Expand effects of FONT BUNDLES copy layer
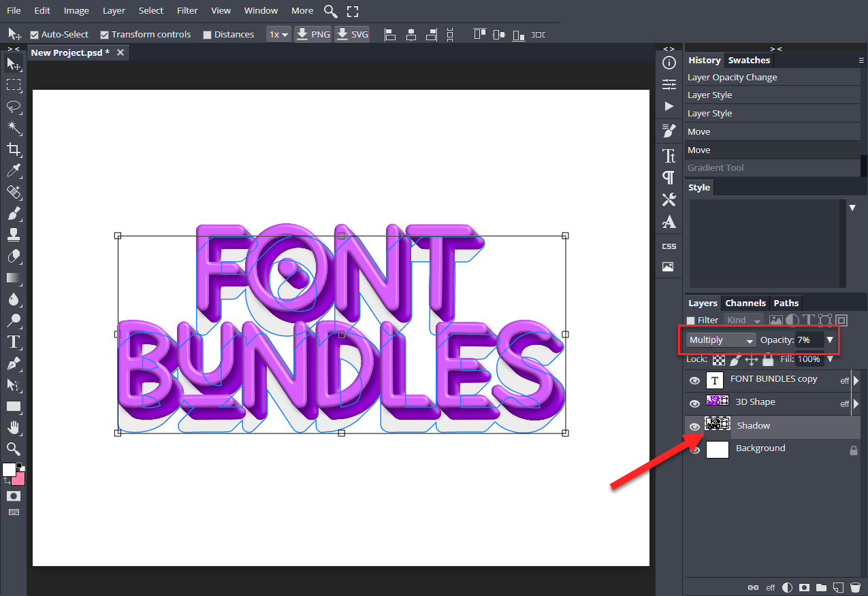 [x=856, y=381]
